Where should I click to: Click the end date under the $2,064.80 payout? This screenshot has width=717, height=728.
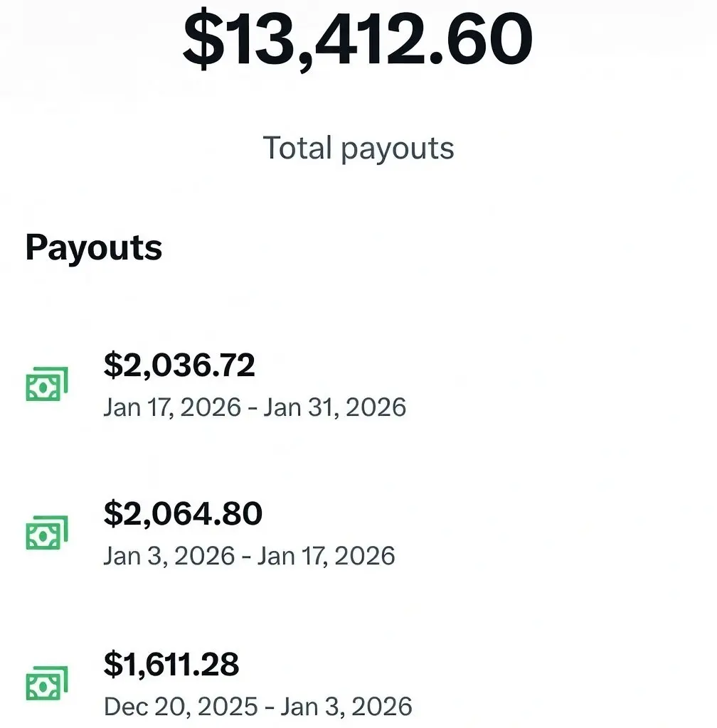(x=326, y=556)
